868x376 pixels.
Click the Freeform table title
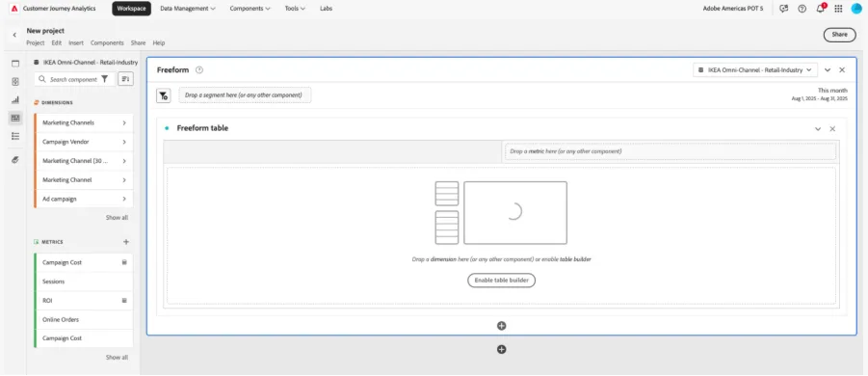[202, 128]
